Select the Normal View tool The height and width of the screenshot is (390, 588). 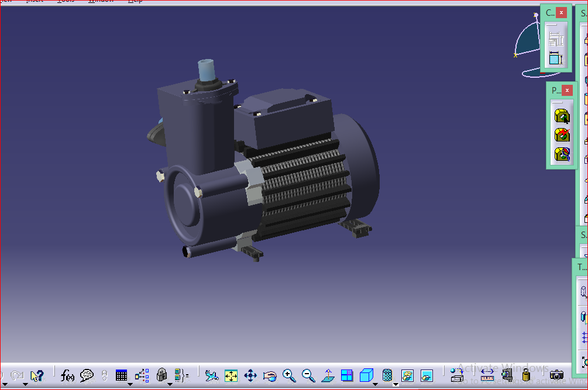[x=328, y=375]
